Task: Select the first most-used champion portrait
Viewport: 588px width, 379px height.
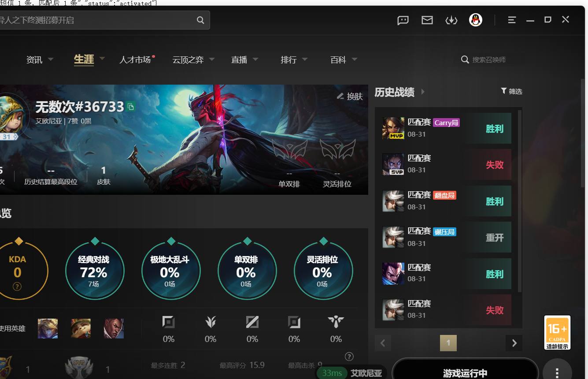Action: (48, 328)
